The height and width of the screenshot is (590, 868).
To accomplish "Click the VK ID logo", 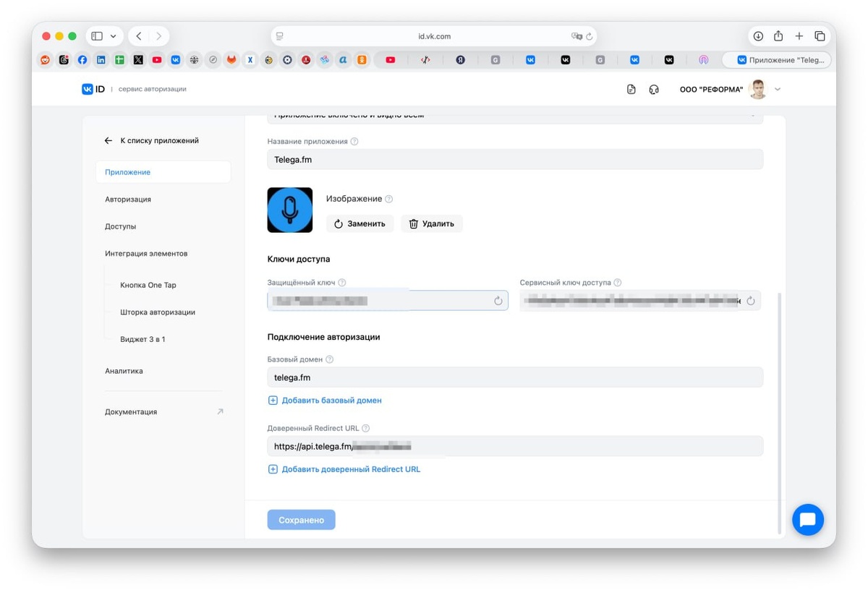I will point(93,89).
